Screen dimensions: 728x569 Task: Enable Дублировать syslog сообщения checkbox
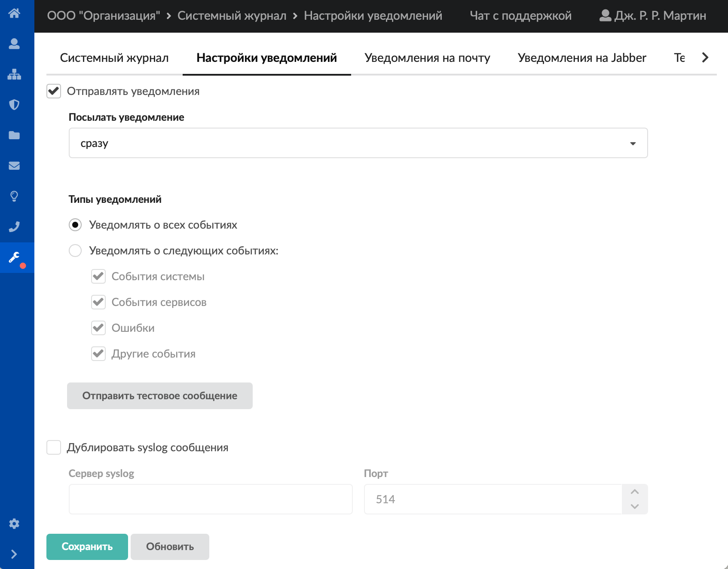click(x=54, y=447)
